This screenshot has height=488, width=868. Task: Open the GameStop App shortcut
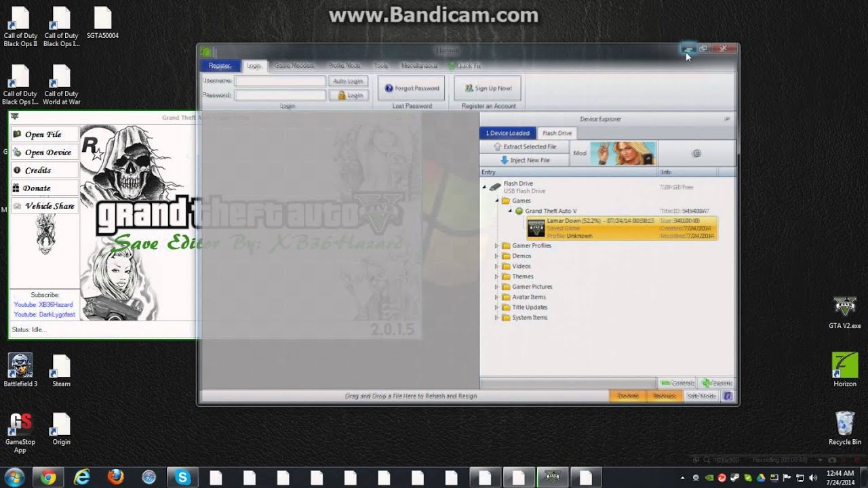(x=20, y=432)
